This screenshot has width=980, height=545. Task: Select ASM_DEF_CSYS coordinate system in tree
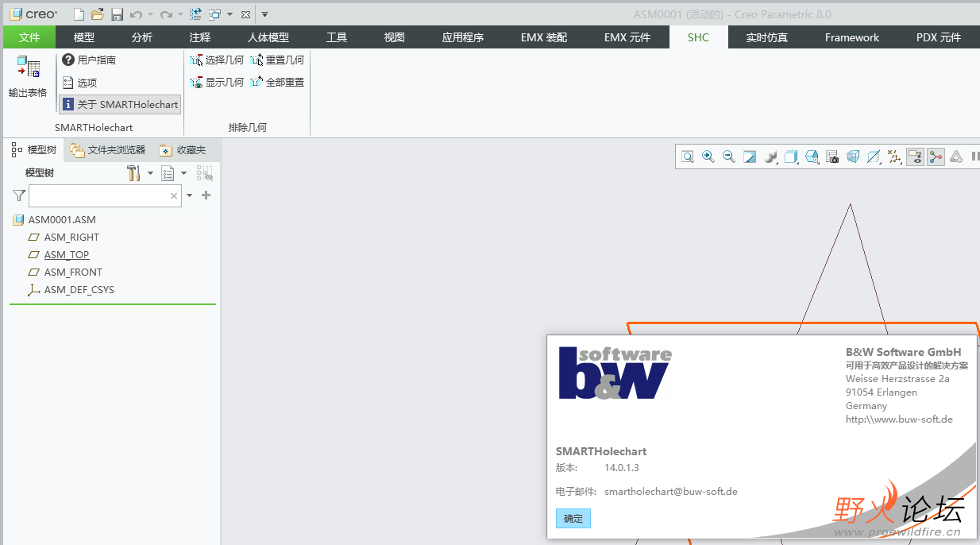[71, 290]
